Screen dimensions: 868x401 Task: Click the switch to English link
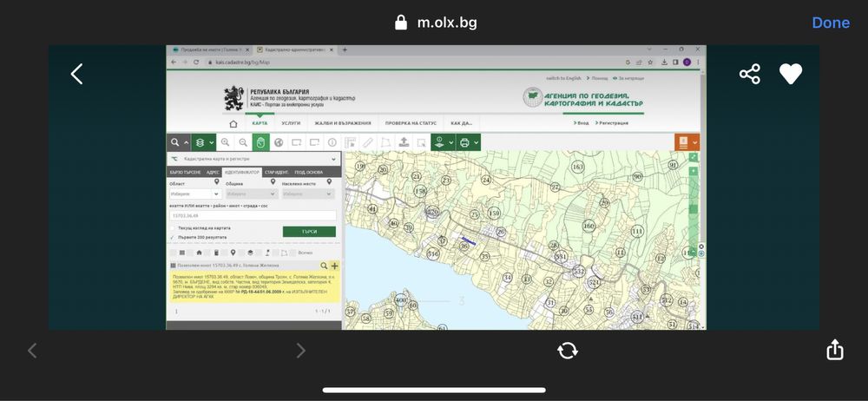pyautogui.click(x=563, y=78)
